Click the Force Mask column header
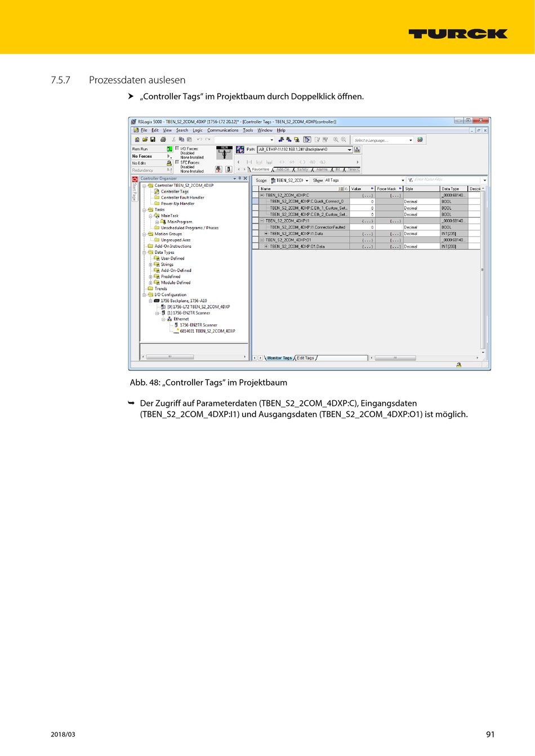This screenshot has height=756, width=535. pos(389,189)
